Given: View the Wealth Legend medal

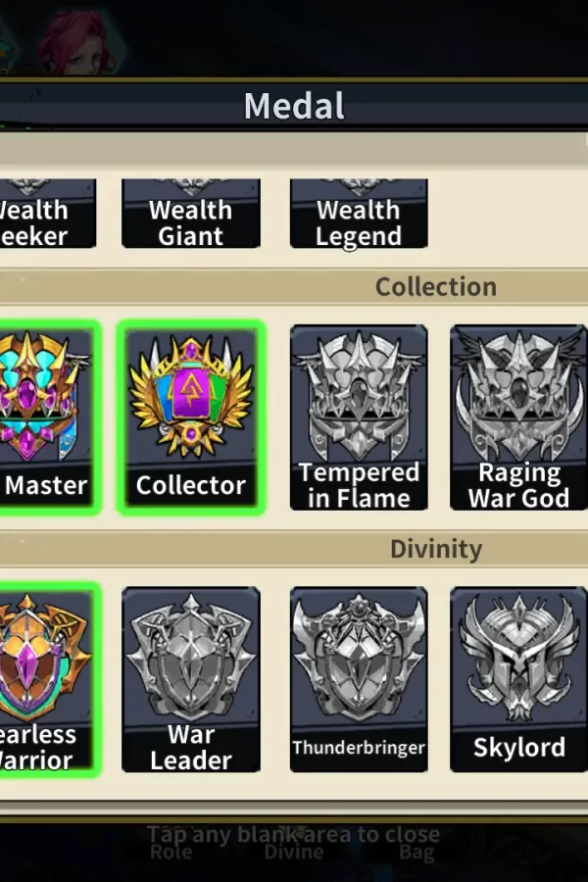Looking at the screenshot, I should [x=359, y=214].
